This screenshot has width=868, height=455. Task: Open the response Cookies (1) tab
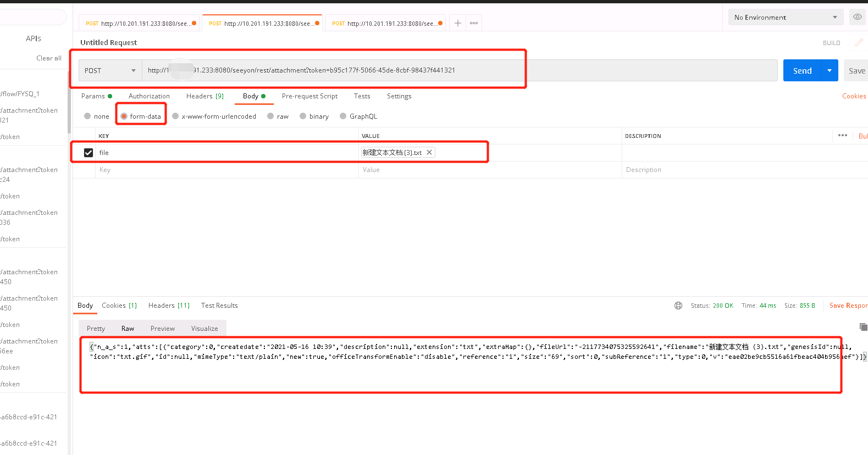(119, 305)
